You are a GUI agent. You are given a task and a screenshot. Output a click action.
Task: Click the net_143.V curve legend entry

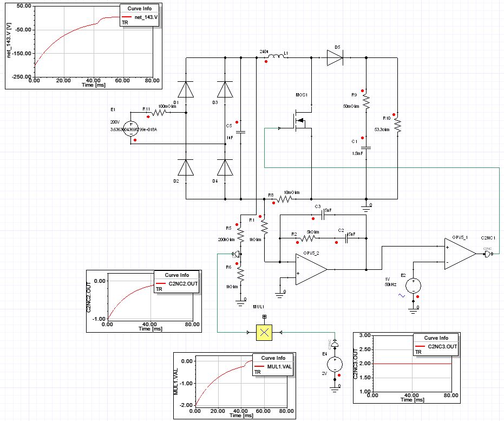point(140,17)
